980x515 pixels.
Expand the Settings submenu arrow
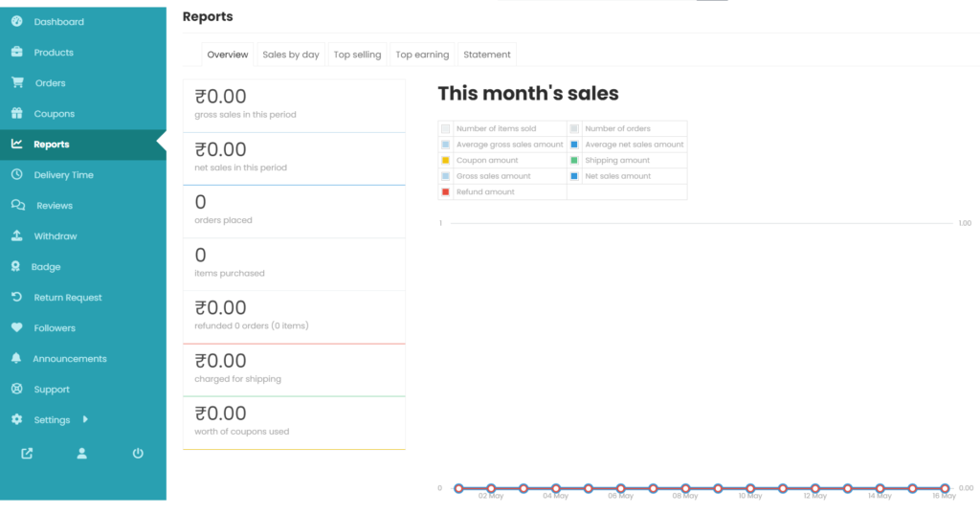[85, 419]
